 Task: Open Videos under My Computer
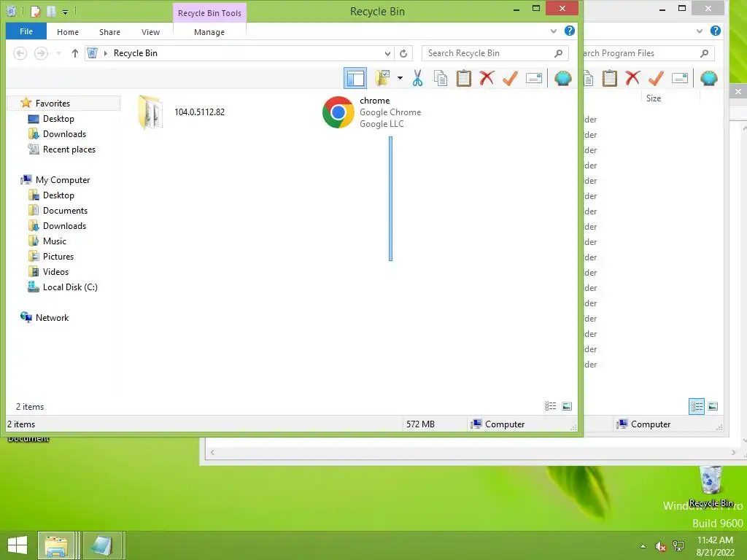pos(55,271)
